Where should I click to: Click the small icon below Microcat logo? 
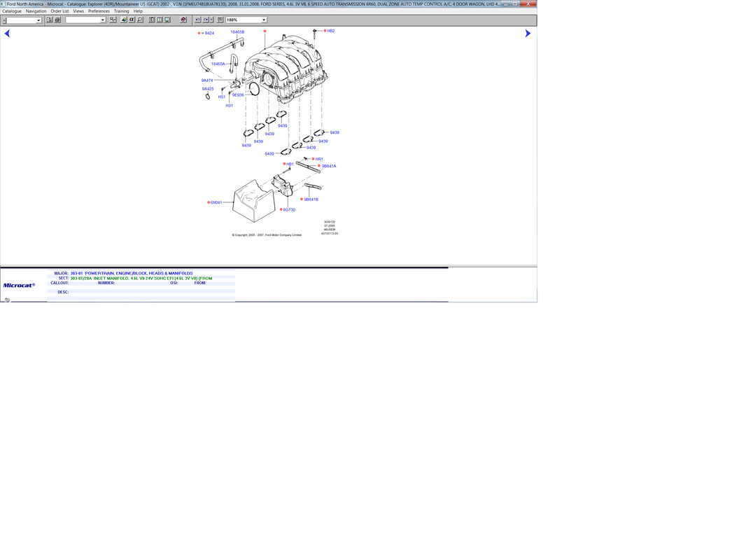click(7, 300)
